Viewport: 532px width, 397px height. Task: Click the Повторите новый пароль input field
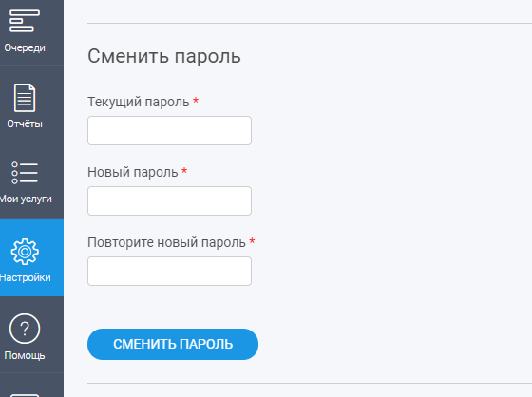tap(169, 271)
